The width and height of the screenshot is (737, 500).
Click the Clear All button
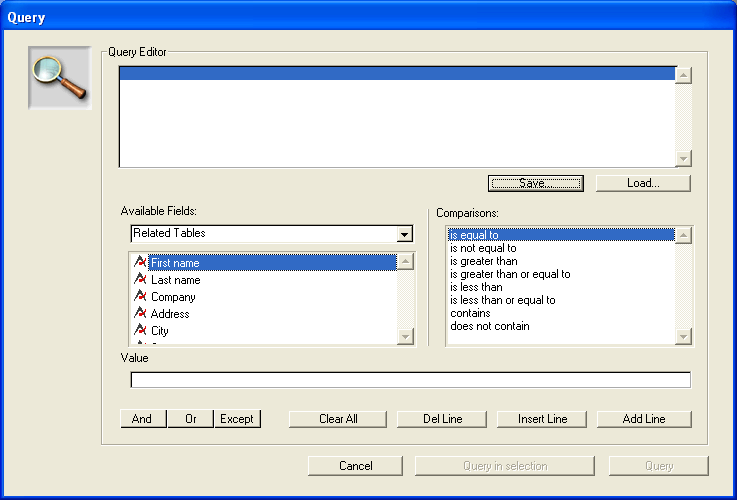tap(338, 419)
